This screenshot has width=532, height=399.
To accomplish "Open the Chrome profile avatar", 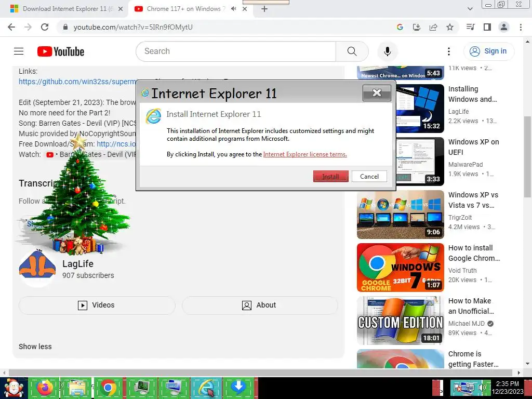I will [x=504, y=27].
